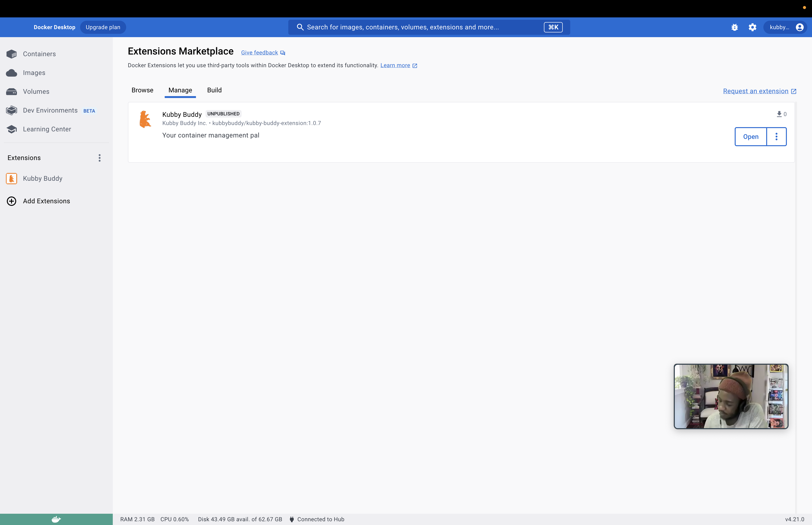Switch to the Browse tab
812x525 pixels.
click(x=142, y=90)
